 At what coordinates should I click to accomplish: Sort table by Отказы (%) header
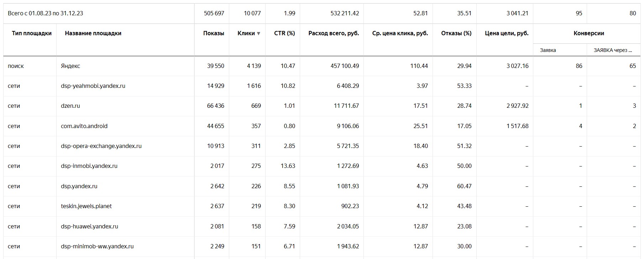(456, 33)
